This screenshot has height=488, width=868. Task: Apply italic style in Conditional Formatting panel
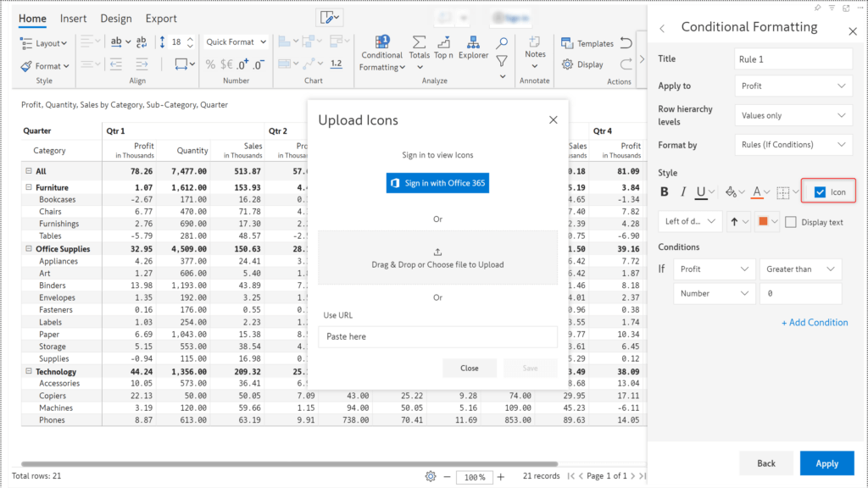pyautogui.click(x=682, y=191)
